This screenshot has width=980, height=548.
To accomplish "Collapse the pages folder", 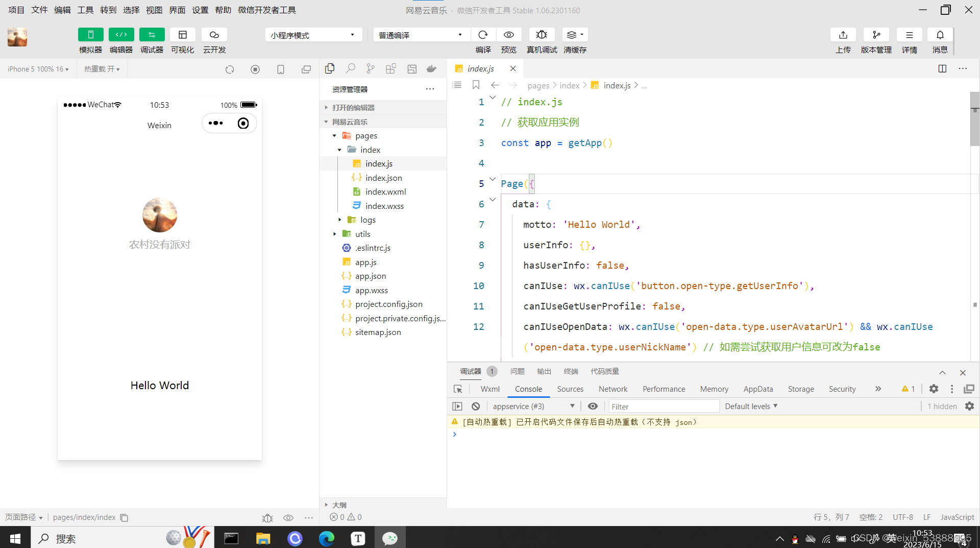I will (x=383, y=136).
